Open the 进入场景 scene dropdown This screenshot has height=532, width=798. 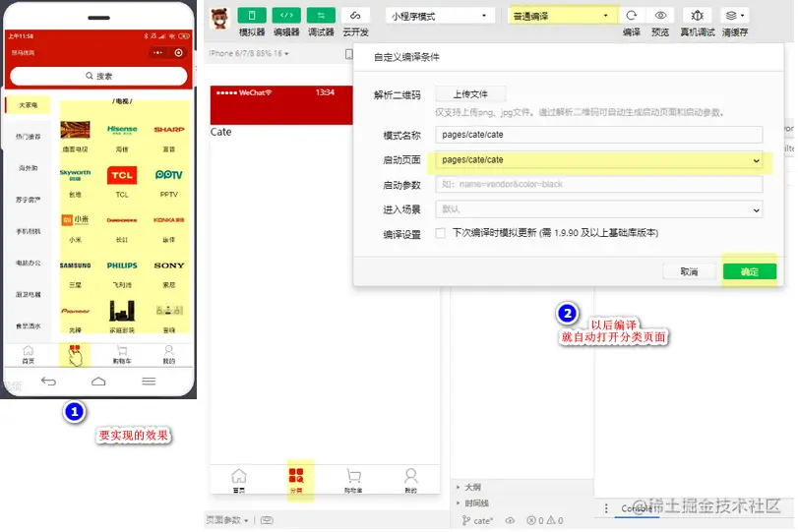coord(598,209)
